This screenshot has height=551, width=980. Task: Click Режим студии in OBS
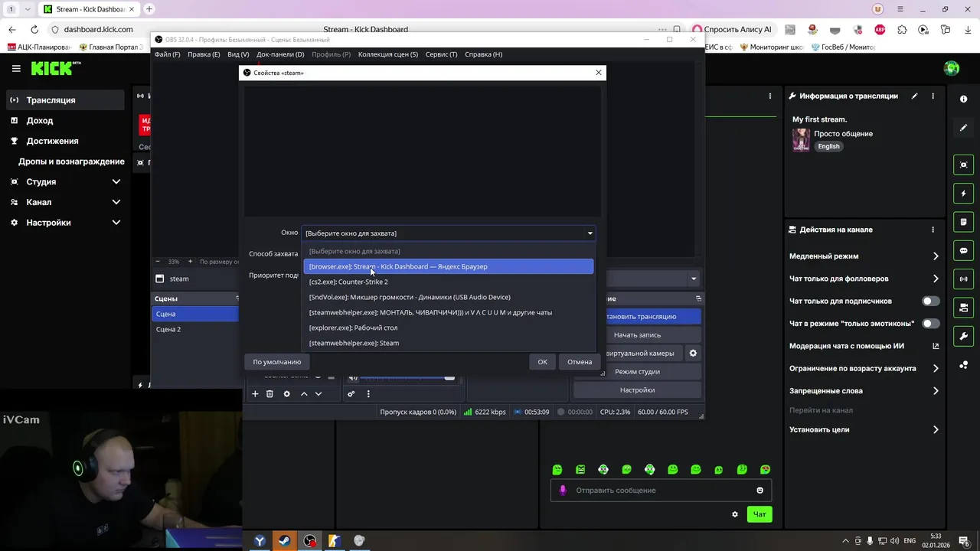pyautogui.click(x=637, y=372)
